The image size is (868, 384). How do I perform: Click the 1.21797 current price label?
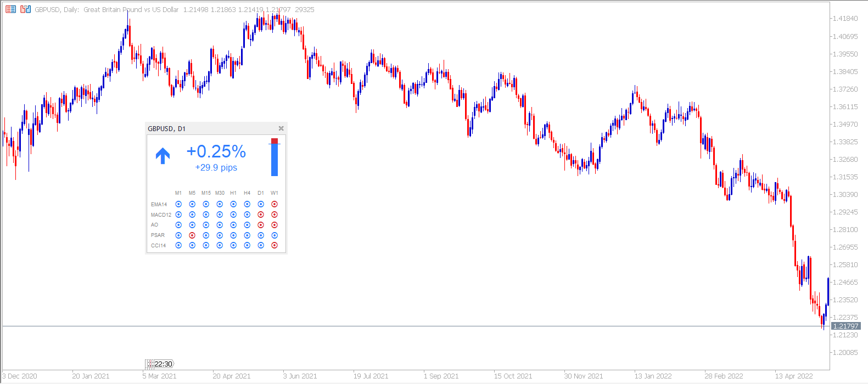(845, 326)
